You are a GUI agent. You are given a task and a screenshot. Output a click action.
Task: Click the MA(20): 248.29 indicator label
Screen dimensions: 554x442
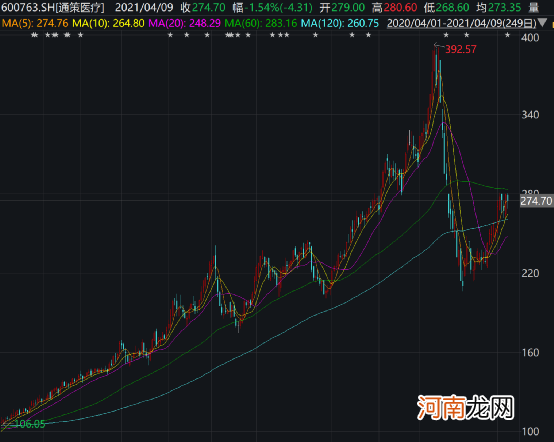(x=184, y=23)
